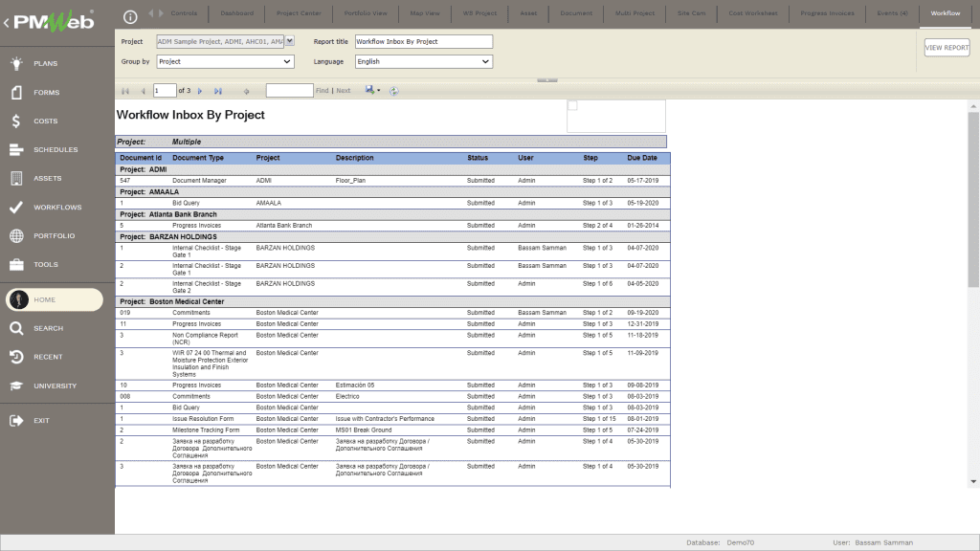The image size is (980, 551).
Task: Open the Portfolio globe icon
Action: (17, 236)
